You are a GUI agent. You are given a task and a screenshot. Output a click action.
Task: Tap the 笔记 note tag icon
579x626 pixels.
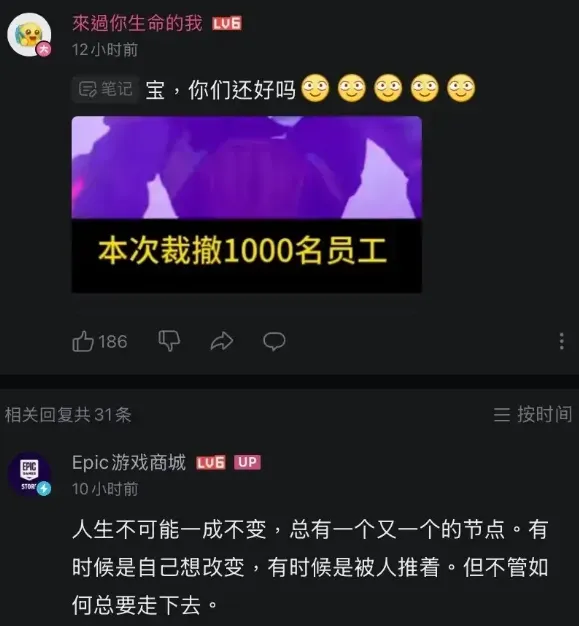pos(105,89)
